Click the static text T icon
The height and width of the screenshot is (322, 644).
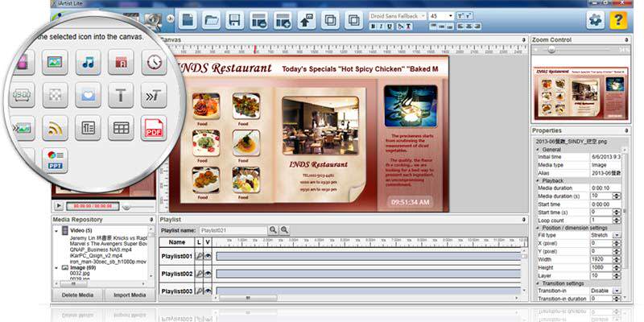(x=121, y=95)
